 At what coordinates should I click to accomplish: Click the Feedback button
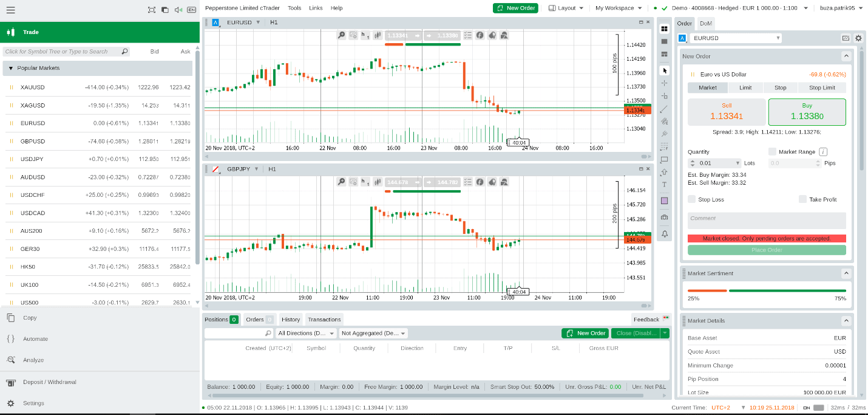click(x=651, y=319)
